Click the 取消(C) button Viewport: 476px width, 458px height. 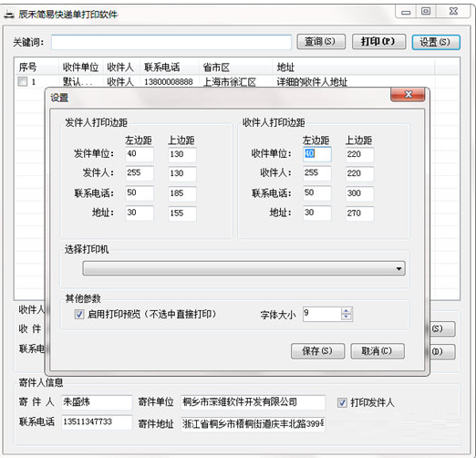(x=378, y=351)
